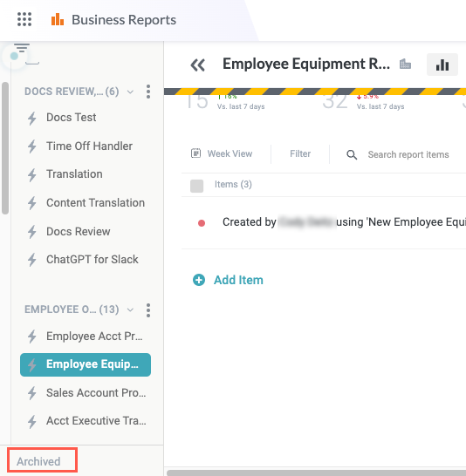
Task: Collapse the EMPLOYEE O... (13) group chevron
Action: (x=130, y=310)
